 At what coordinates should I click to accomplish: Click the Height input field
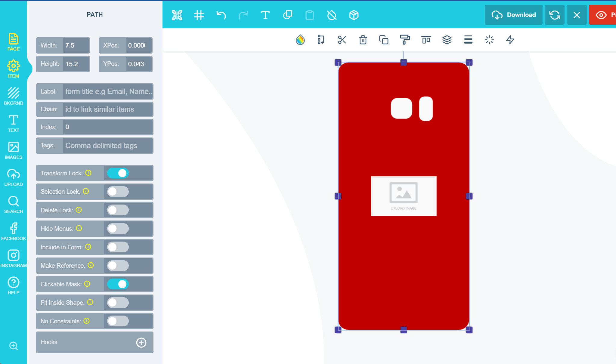coord(76,64)
